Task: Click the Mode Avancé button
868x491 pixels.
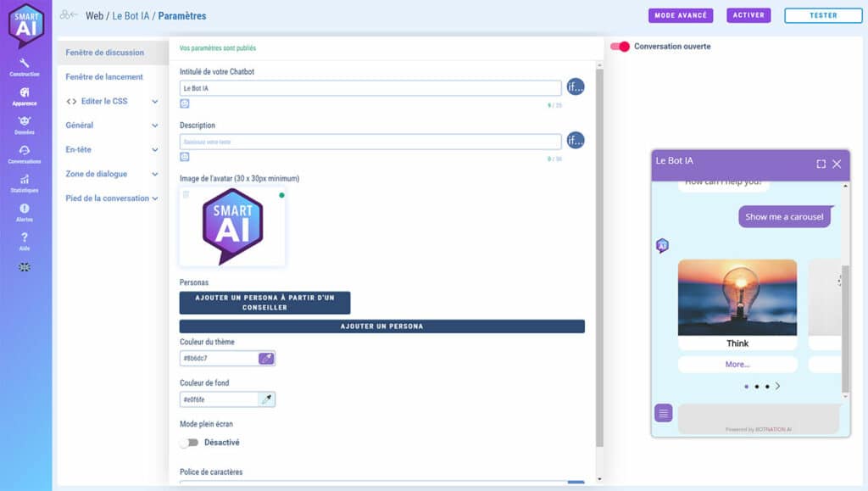Action: [681, 15]
